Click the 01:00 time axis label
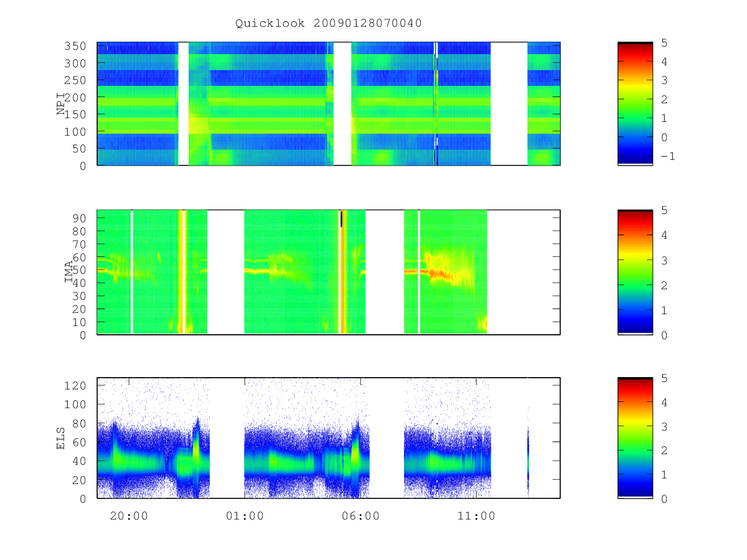Image resolution: width=747 pixels, height=560 pixels. (245, 516)
